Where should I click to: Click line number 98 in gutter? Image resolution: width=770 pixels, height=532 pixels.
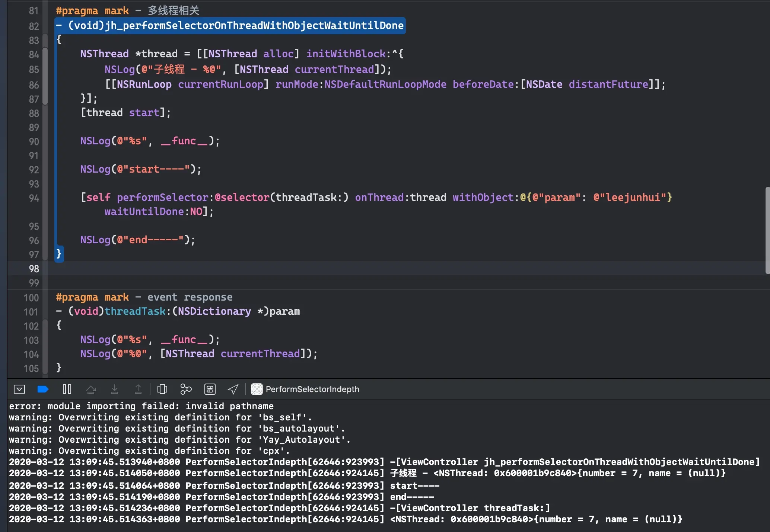pos(34,269)
